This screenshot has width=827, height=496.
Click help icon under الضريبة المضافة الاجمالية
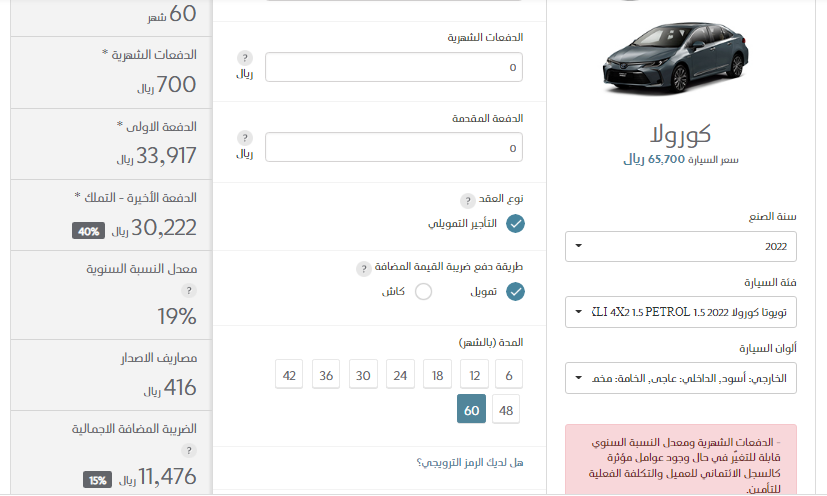[189, 451]
